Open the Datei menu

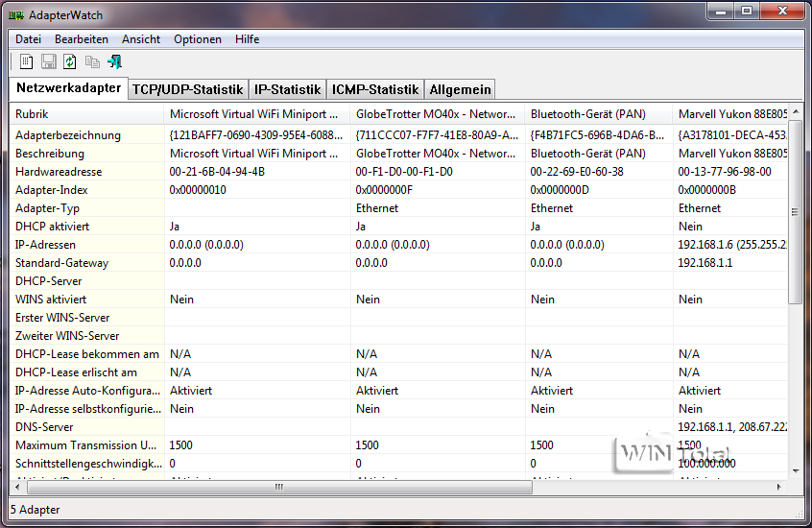(x=28, y=39)
